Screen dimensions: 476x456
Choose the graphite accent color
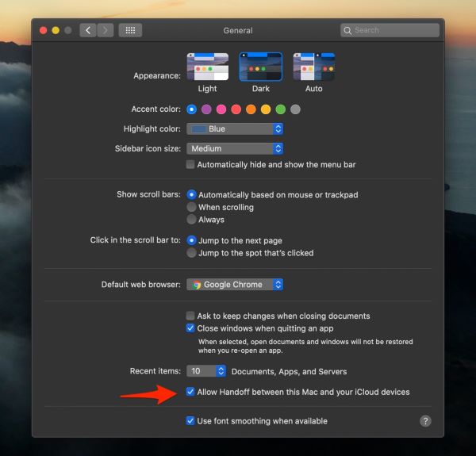(295, 109)
